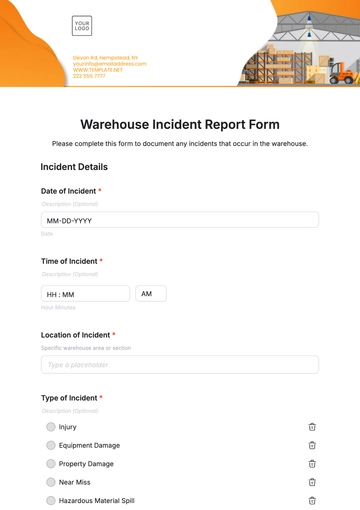The image size is (360, 510).
Task: Click the MM-DD-YYYY date field
Action: tap(180, 220)
